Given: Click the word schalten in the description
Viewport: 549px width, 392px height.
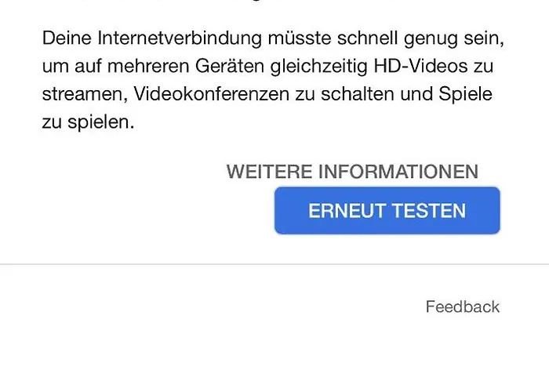Looking at the screenshot, I should (x=357, y=94).
